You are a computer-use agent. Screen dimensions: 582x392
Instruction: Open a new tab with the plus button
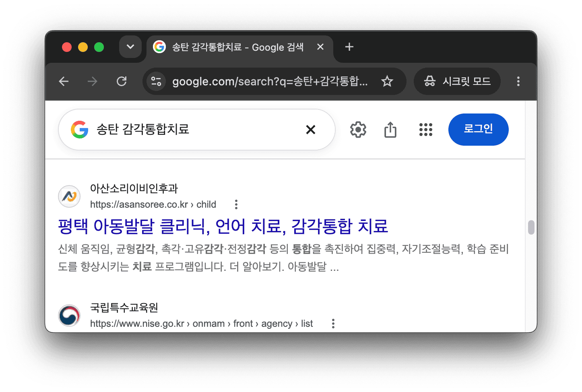[349, 47]
